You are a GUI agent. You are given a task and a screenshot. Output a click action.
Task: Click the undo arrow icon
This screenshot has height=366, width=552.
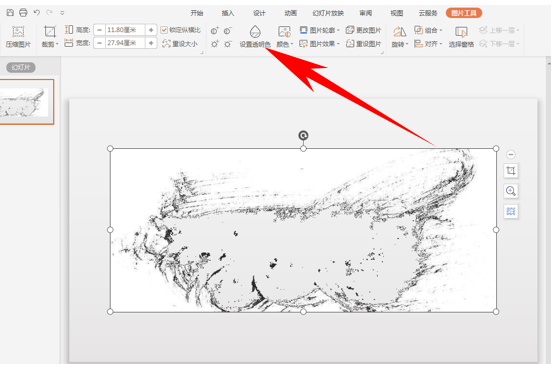(x=37, y=13)
